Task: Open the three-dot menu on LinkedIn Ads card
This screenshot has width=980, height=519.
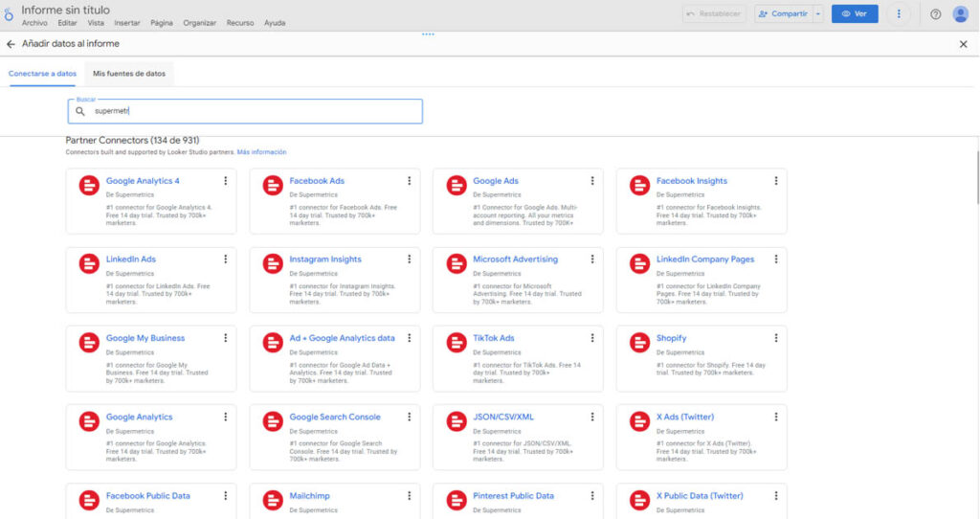Action: (226, 259)
